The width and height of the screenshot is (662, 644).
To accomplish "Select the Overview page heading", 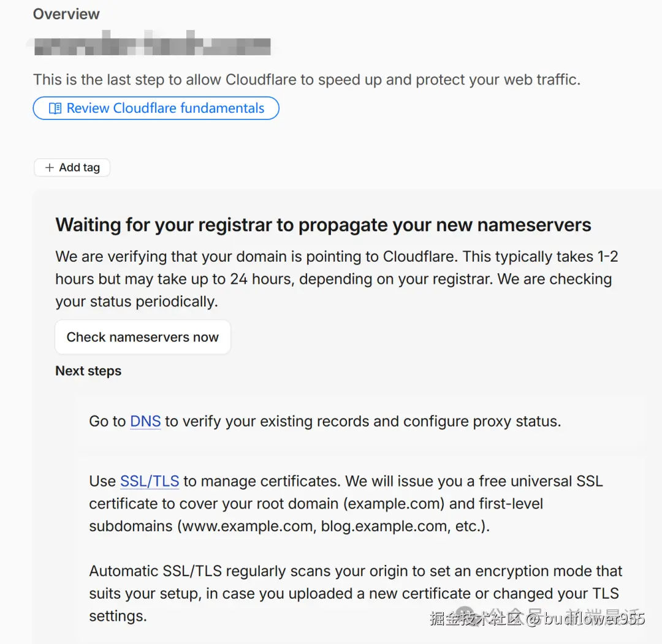I will pyautogui.click(x=66, y=14).
